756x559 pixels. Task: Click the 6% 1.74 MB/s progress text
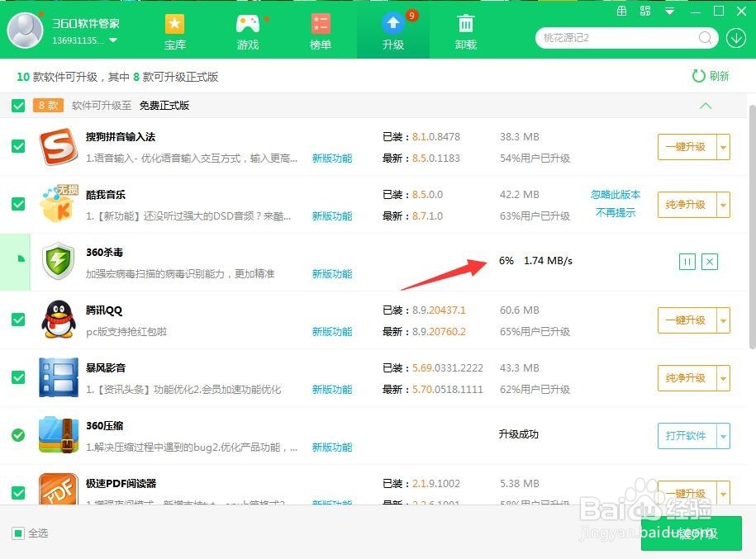(535, 261)
